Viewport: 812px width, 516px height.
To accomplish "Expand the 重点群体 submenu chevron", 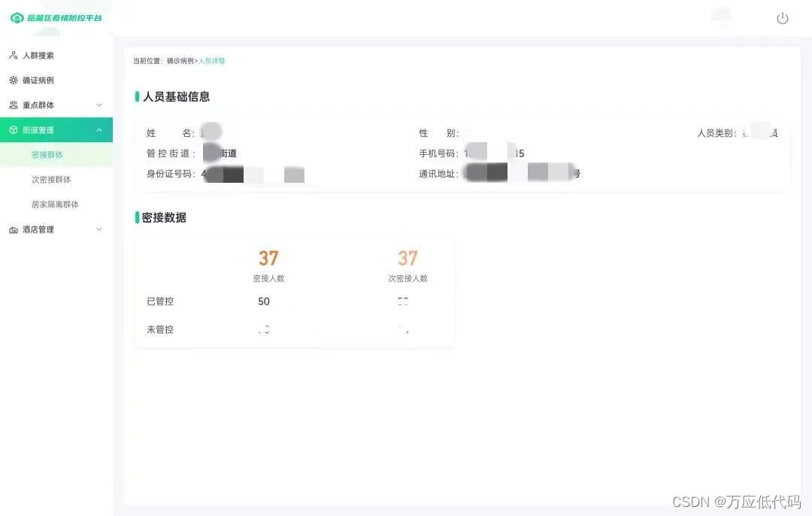I will (x=99, y=105).
